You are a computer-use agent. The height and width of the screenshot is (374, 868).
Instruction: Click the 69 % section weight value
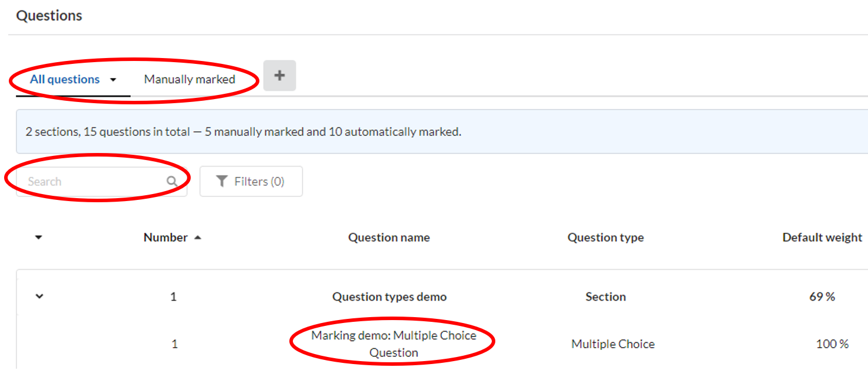[x=822, y=297]
